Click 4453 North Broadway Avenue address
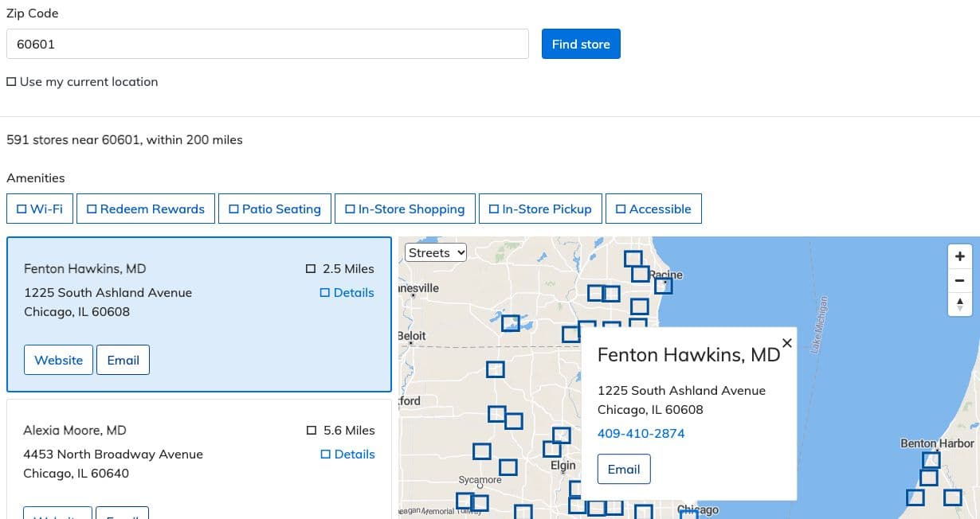Screen dimensions: 980x519 [113, 454]
